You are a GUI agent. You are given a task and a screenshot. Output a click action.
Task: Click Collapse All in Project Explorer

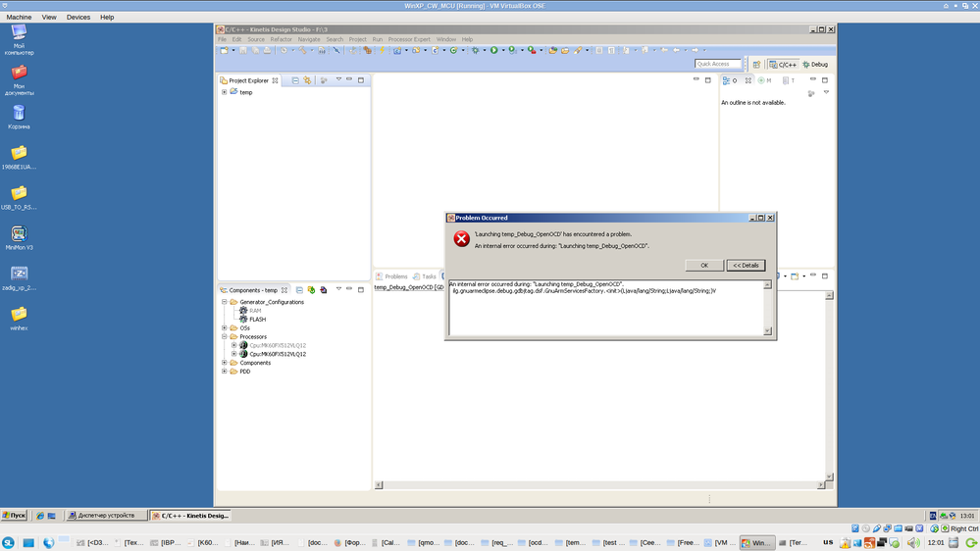click(x=295, y=80)
